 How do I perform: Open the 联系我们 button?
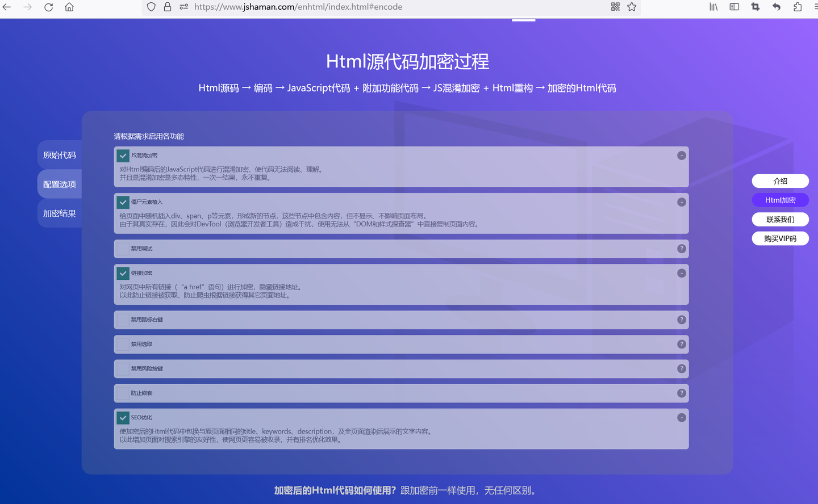point(780,220)
